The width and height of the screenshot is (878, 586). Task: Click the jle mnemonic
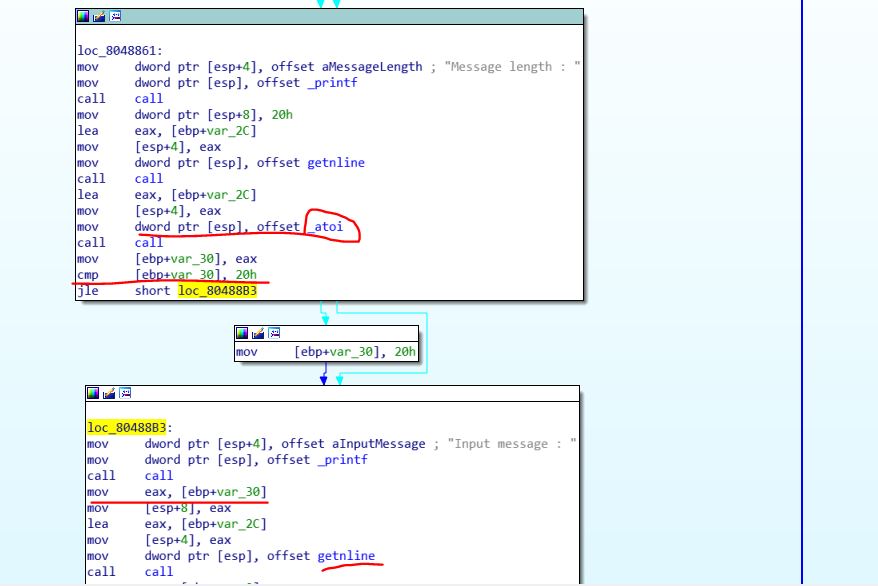click(x=88, y=291)
